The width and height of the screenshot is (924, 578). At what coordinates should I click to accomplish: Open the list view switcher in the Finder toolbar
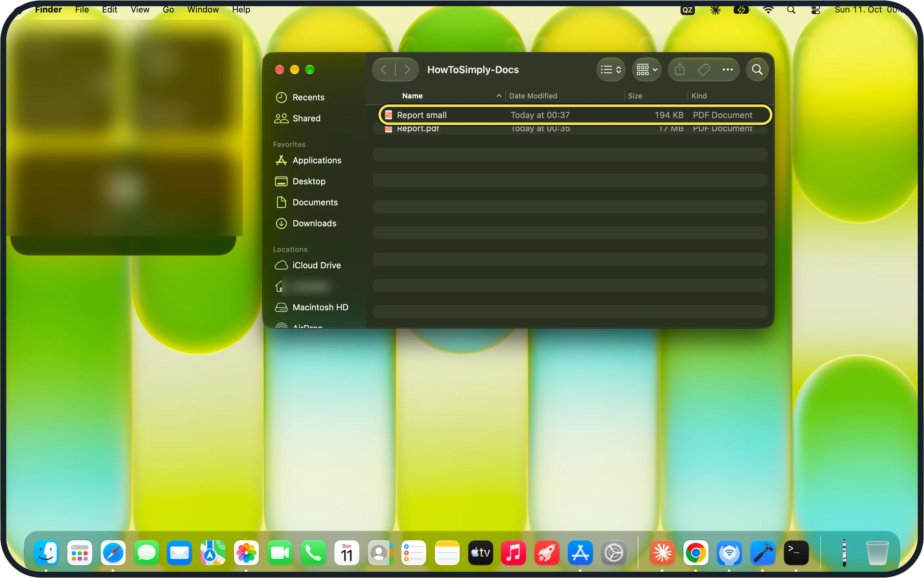[x=611, y=70]
